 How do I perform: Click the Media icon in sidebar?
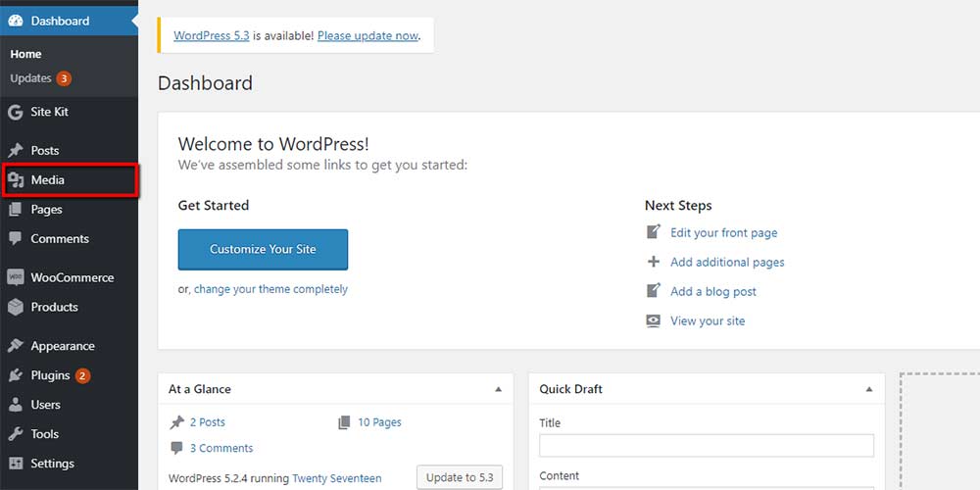16,180
